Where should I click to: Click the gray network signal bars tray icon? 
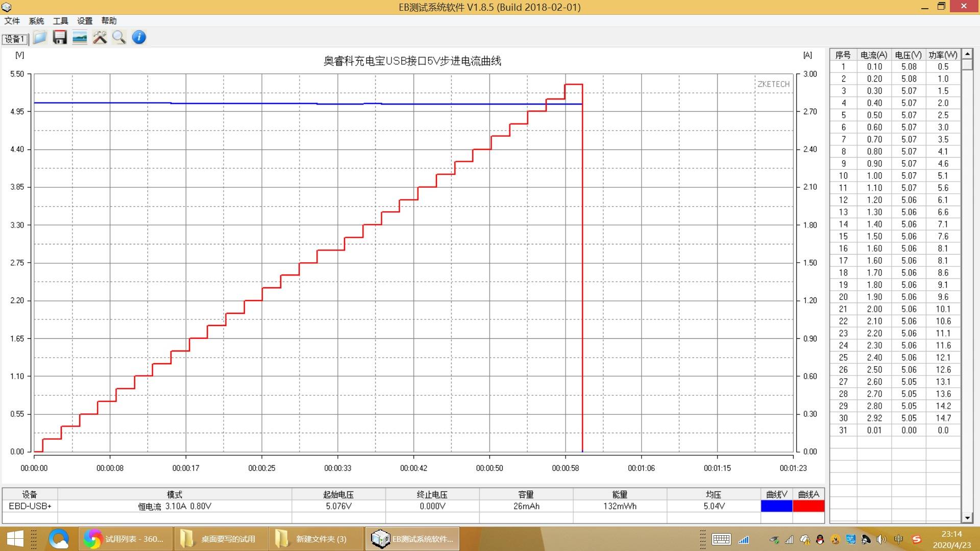[x=789, y=539]
